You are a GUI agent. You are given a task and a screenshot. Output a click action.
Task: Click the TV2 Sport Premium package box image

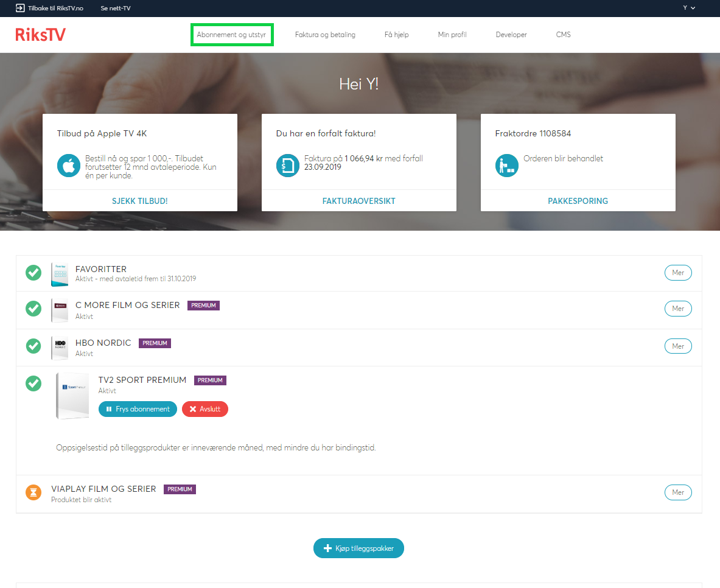pyautogui.click(x=72, y=396)
